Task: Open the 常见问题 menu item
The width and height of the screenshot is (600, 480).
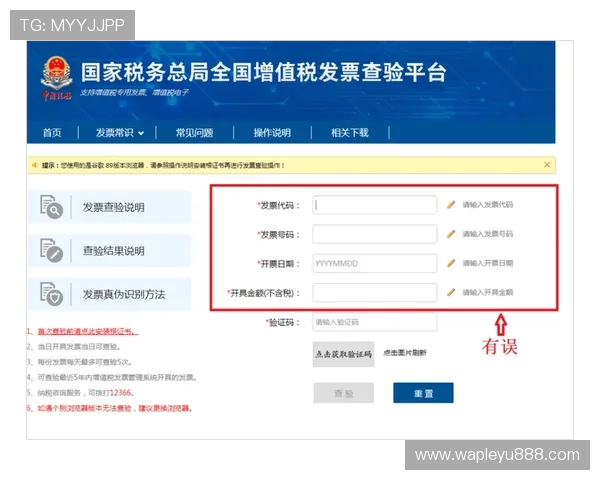Action: point(194,133)
